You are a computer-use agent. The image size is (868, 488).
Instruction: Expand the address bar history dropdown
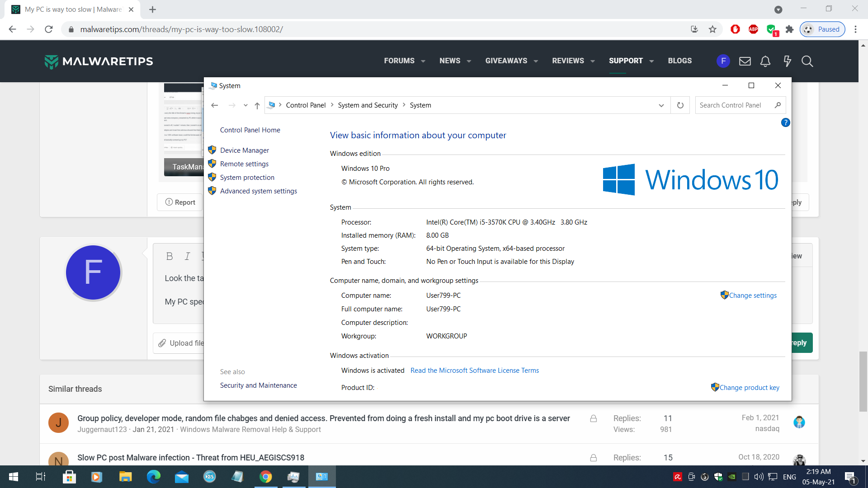tap(661, 105)
